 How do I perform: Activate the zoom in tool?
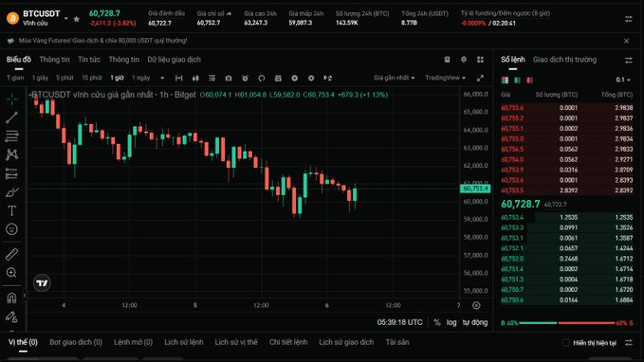coord(12,273)
